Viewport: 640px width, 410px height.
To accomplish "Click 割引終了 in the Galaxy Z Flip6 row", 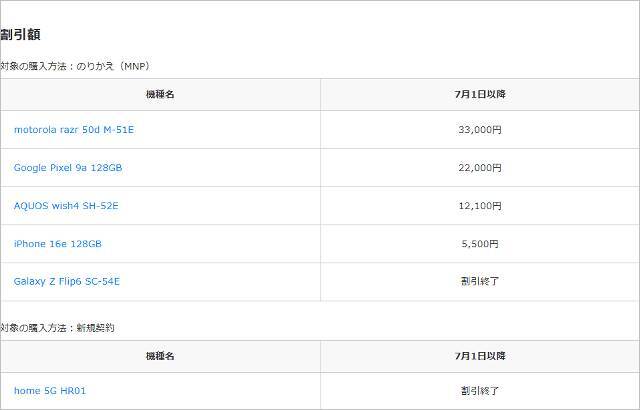I will click(480, 282).
